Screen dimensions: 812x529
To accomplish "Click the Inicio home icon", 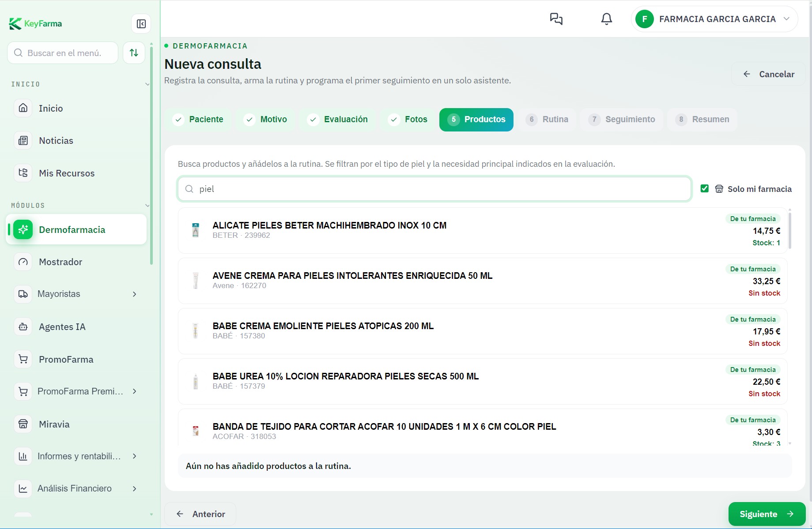I will coord(23,108).
